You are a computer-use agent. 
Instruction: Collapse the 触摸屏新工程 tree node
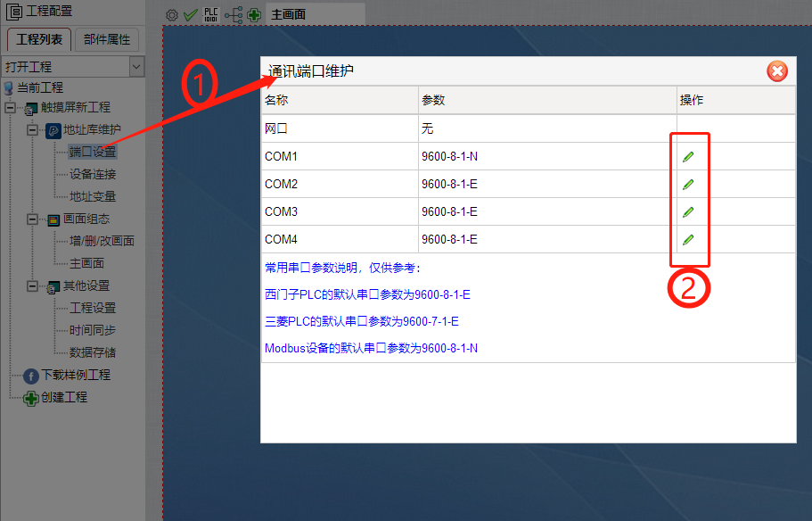click(x=10, y=108)
